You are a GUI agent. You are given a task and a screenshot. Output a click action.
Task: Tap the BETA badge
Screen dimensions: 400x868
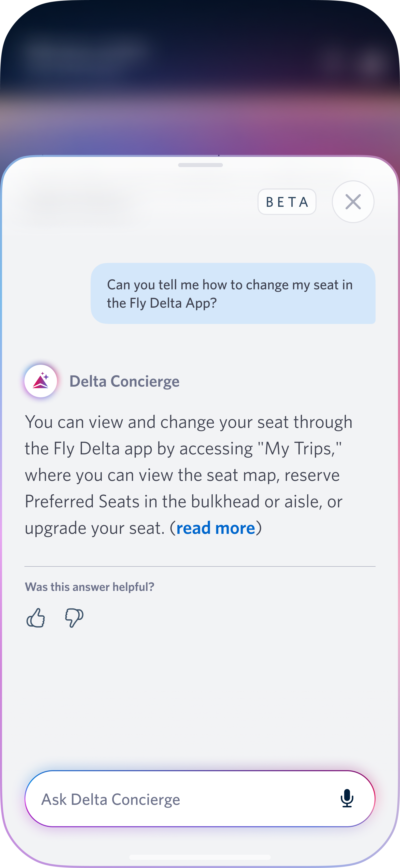tap(287, 202)
